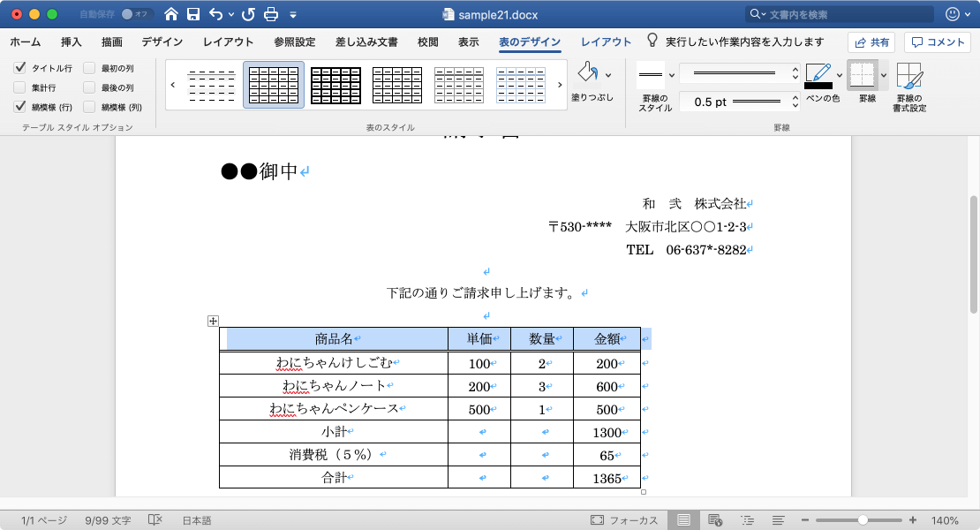Click the 共有 share button
This screenshot has width=980, height=530.
(x=871, y=42)
